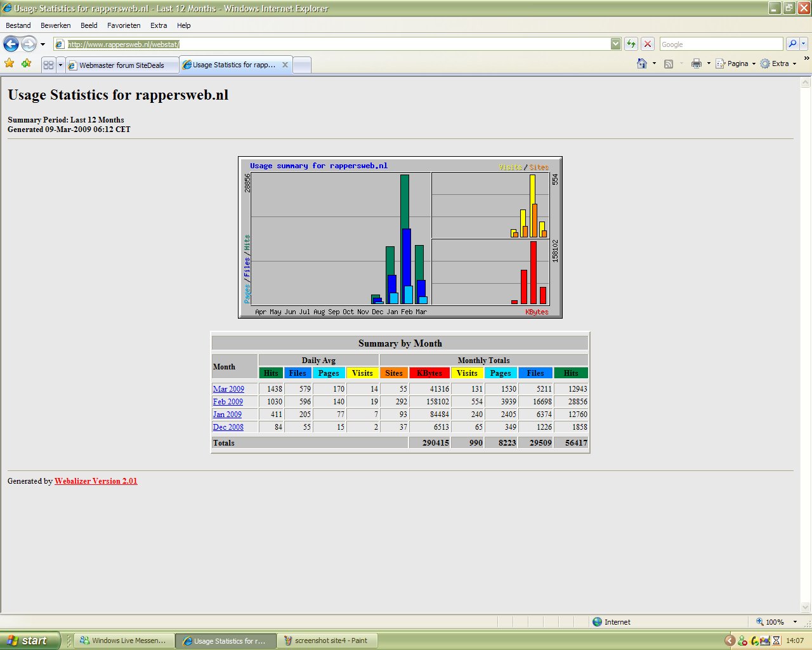Open the Bestand menu
Image resolution: width=812 pixels, height=650 pixels.
pyautogui.click(x=18, y=25)
